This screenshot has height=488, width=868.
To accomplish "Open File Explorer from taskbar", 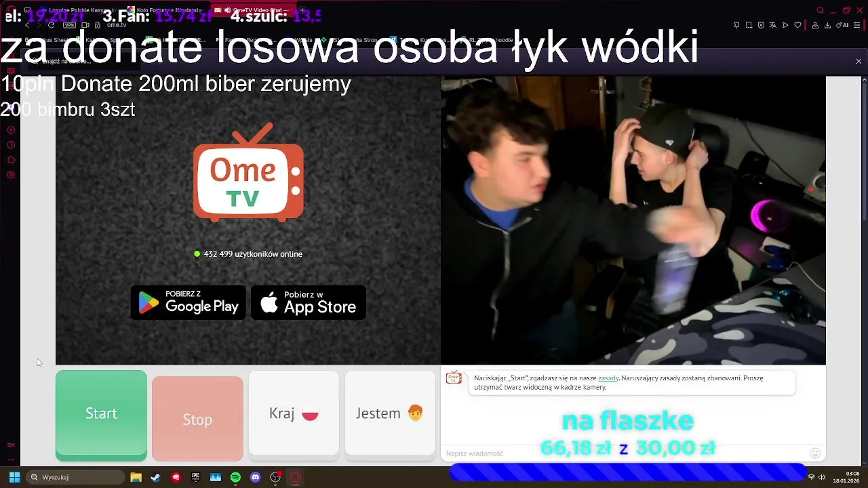I will pos(136,477).
